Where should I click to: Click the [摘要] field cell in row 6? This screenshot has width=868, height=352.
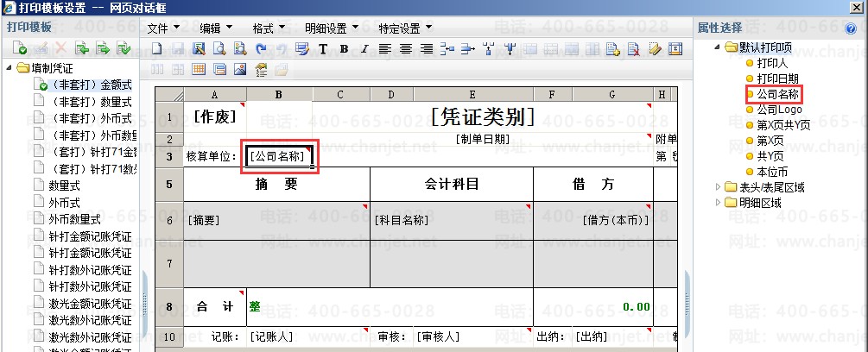(276, 221)
